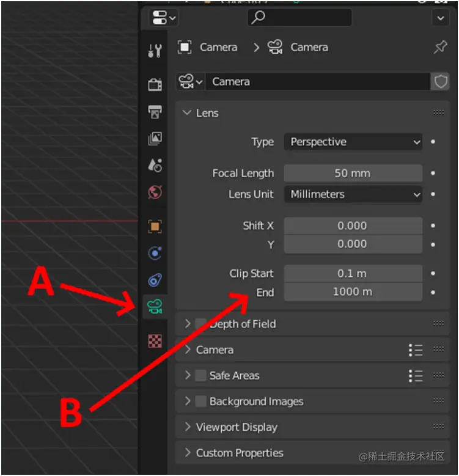Browse camera data to be linked
459x476 pixels.
(x=191, y=81)
